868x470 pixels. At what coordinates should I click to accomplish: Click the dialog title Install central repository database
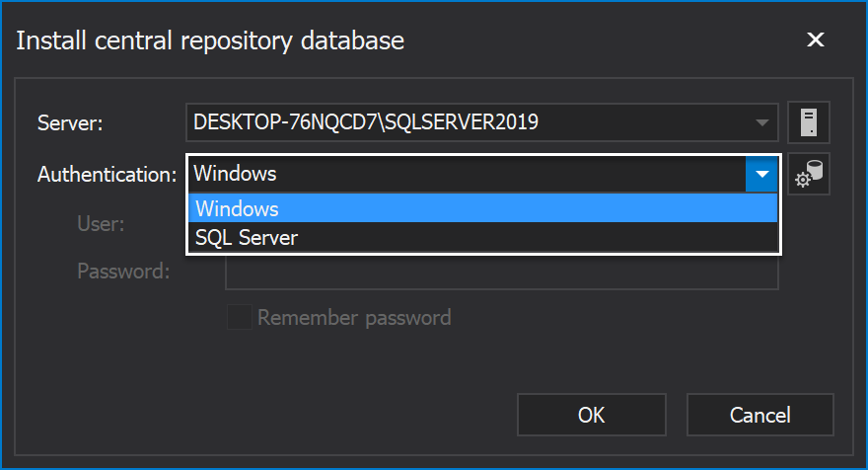click(x=210, y=41)
